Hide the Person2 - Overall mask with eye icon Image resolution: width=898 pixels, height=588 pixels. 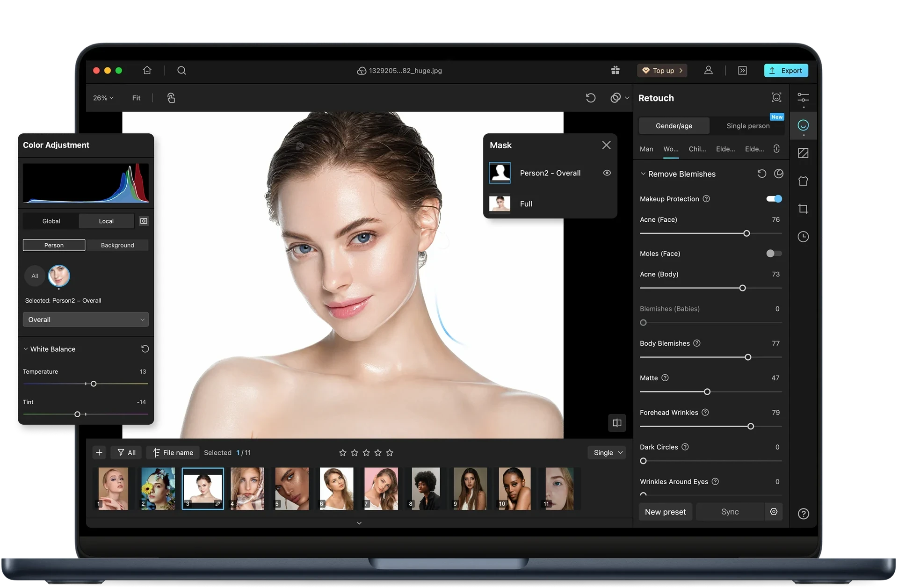click(x=607, y=173)
